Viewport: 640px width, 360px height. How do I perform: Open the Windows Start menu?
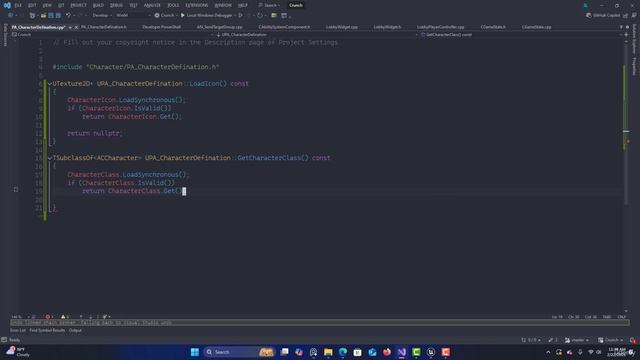[195, 352]
